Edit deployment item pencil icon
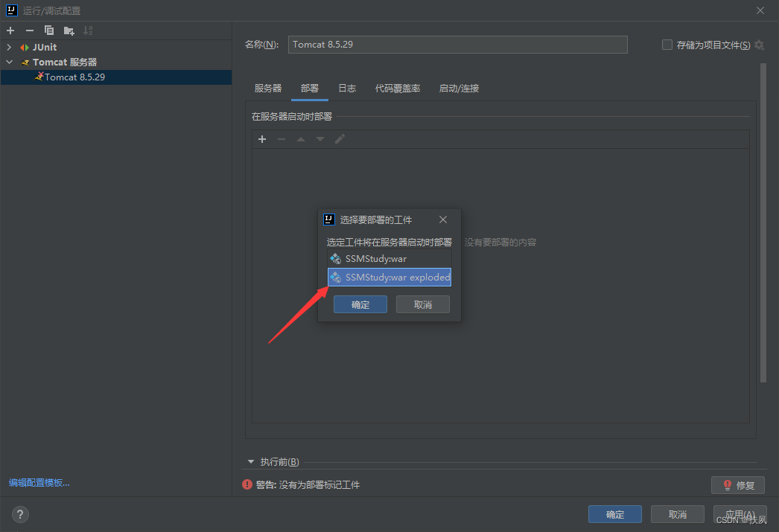Viewport: 779px width, 532px height. pyautogui.click(x=340, y=139)
